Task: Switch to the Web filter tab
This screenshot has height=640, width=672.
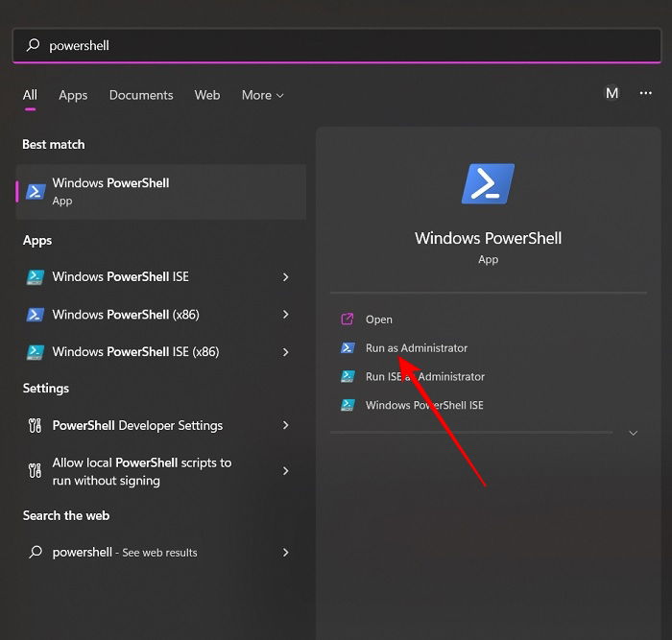Action: pyautogui.click(x=207, y=95)
